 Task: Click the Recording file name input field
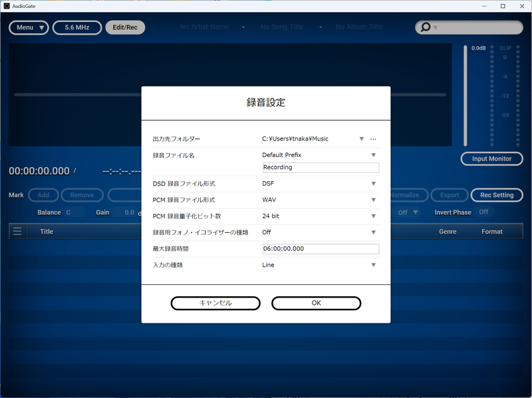point(321,167)
